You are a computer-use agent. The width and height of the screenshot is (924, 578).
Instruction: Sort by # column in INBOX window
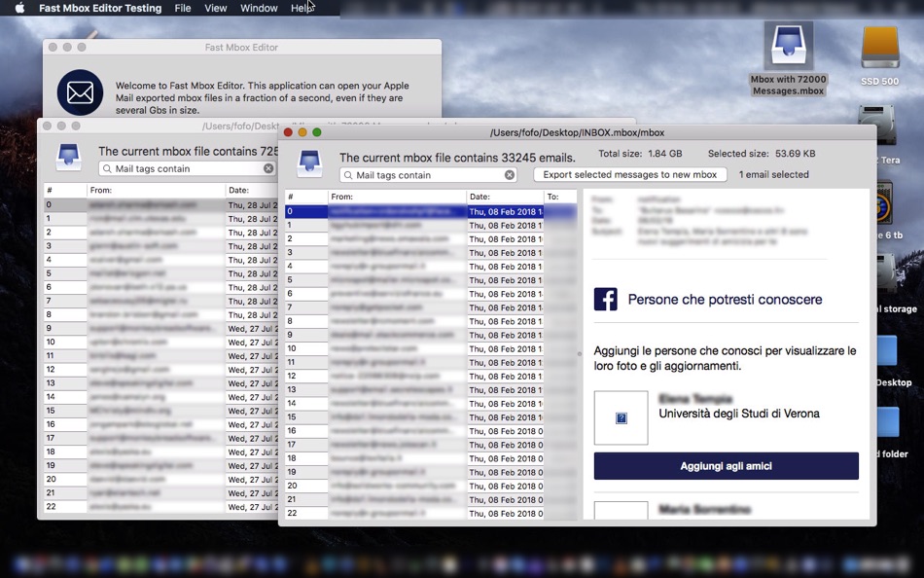(306, 197)
